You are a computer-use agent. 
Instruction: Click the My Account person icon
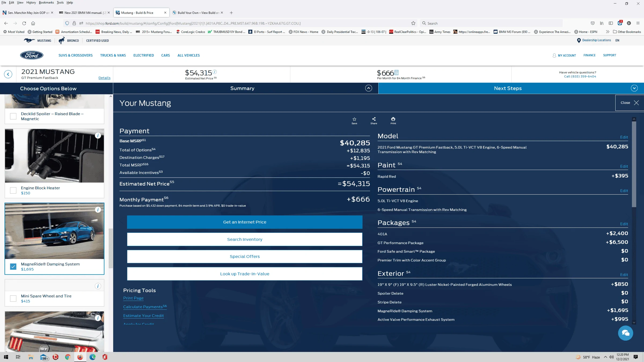tap(554, 56)
